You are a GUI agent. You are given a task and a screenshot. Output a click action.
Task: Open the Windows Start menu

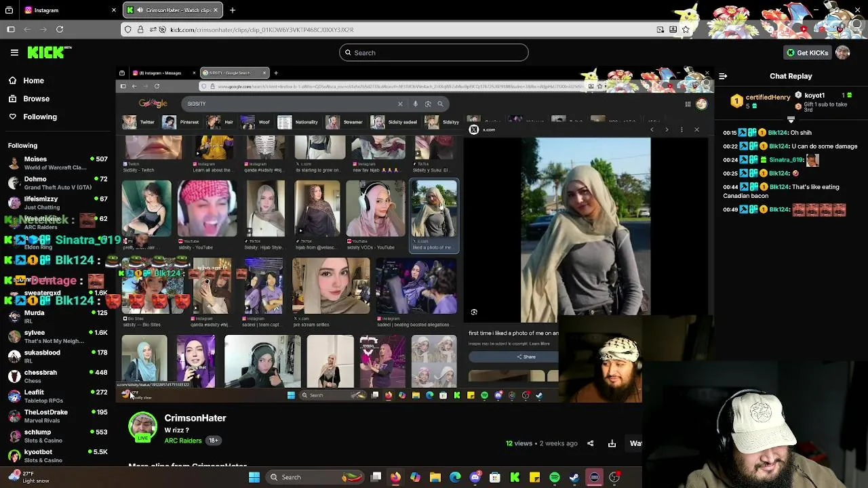[x=254, y=477]
